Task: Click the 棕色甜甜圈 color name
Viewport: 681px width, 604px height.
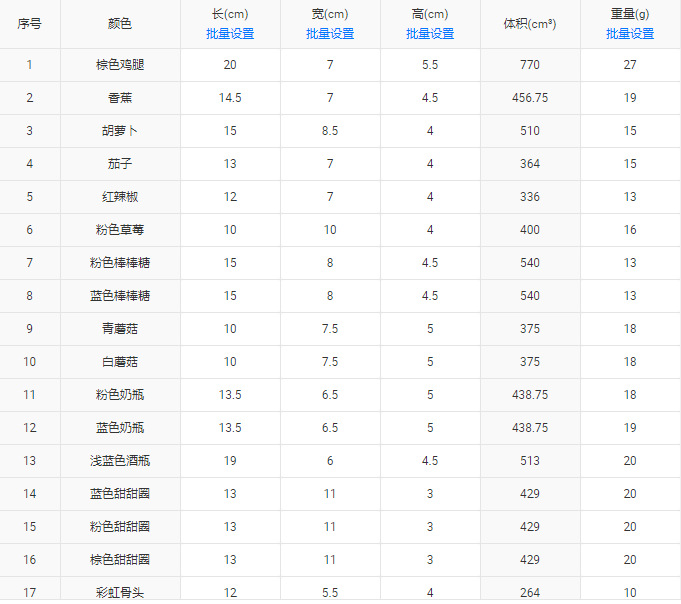Action: click(119, 560)
